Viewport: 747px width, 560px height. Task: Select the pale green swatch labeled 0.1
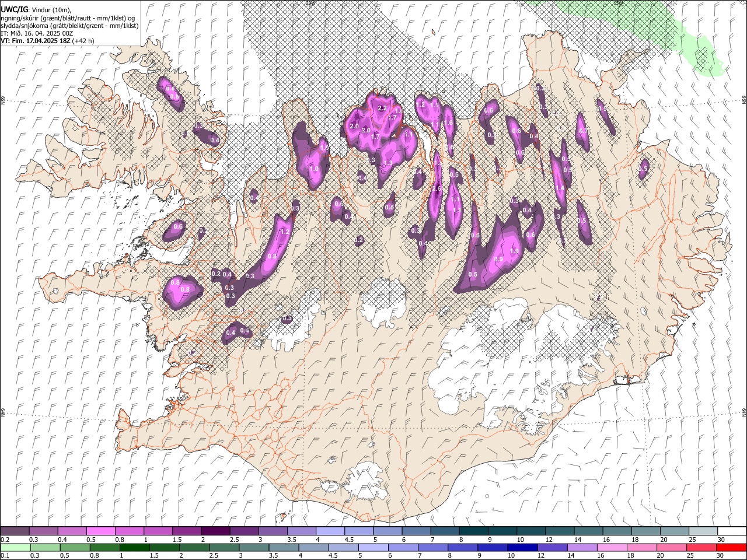[x=15, y=547]
